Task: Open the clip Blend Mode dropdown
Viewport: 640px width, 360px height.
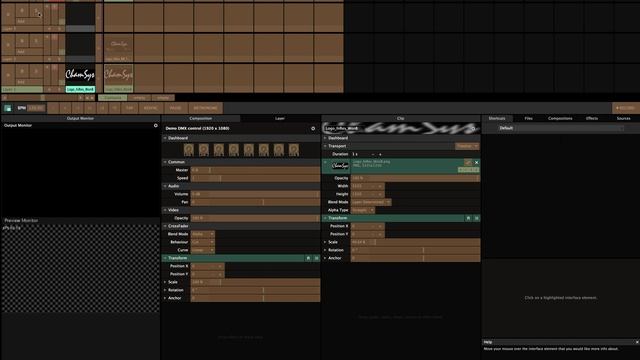Action: [371, 202]
